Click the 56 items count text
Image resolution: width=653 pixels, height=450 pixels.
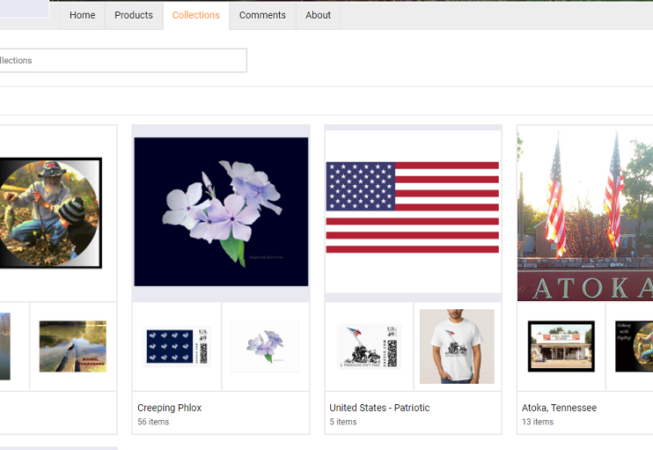tap(153, 422)
